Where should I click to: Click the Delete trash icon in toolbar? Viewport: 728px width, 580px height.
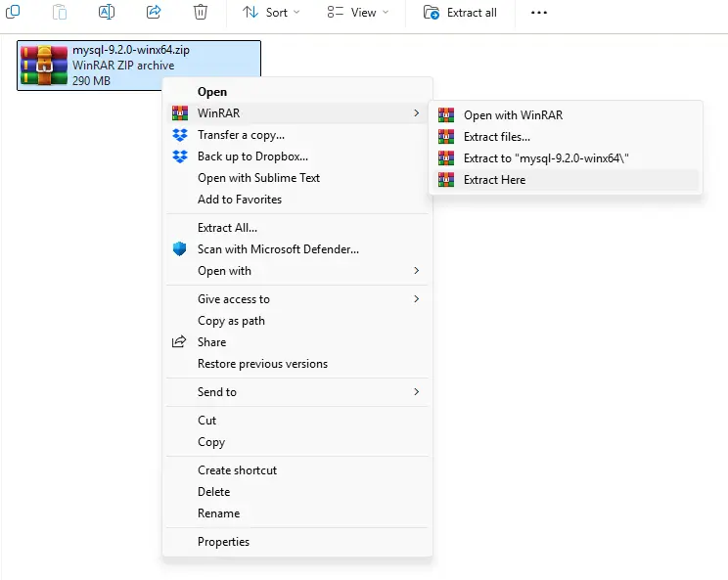click(x=201, y=12)
